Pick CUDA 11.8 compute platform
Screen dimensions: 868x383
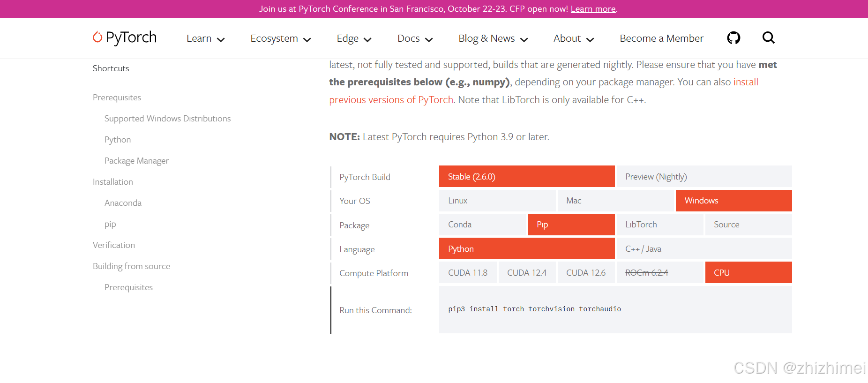click(x=468, y=272)
